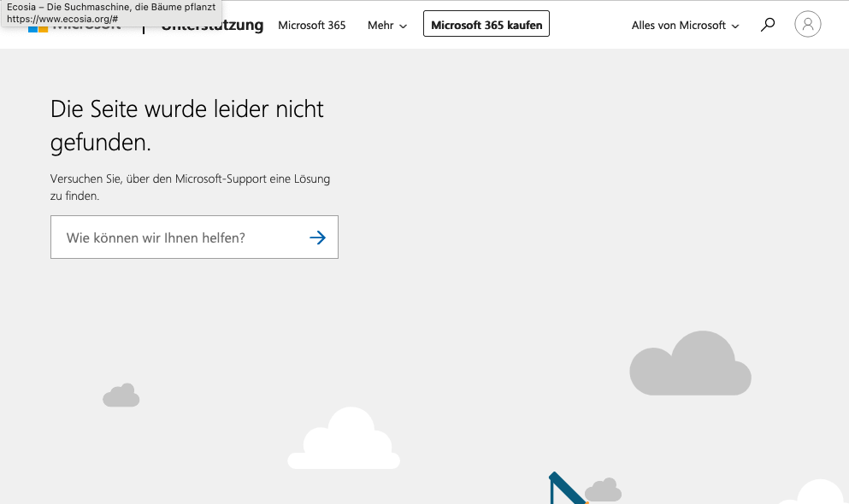Submit search with the blue arrow icon
Image resolution: width=849 pixels, height=504 pixels.
pos(318,237)
